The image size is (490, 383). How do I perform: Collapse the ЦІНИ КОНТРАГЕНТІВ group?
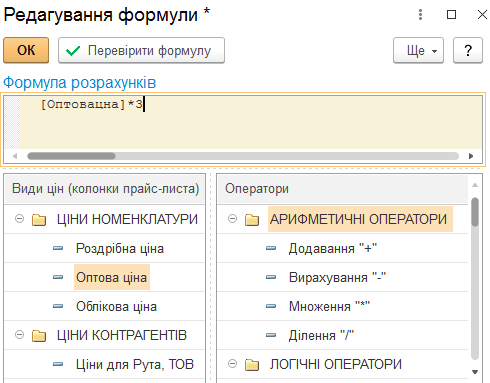19,334
